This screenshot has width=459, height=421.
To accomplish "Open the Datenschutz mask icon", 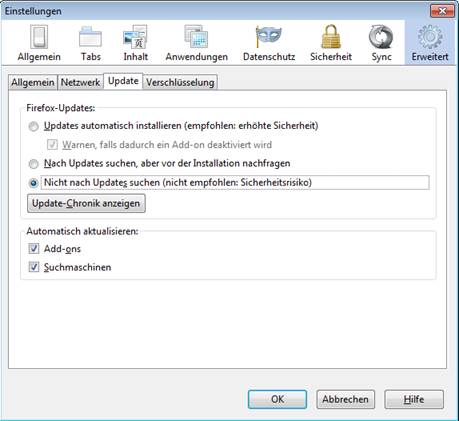I will click(x=269, y=43).
